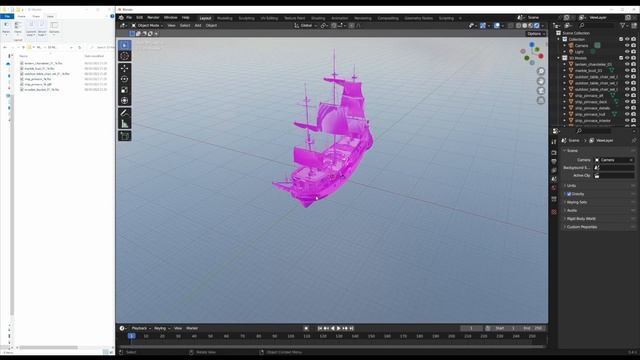Disable render for Camera object
This screenshot has height=360, width=640.
tap(634, 46)
